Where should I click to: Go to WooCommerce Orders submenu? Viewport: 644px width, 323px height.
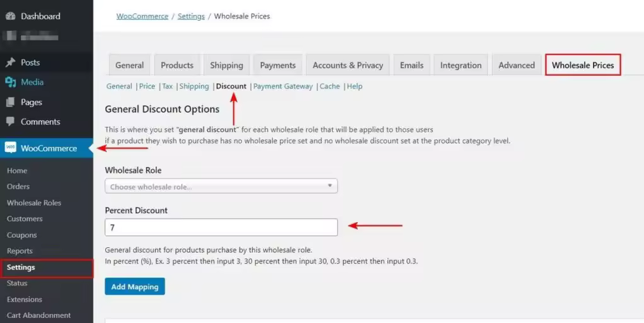click(18, 187)
